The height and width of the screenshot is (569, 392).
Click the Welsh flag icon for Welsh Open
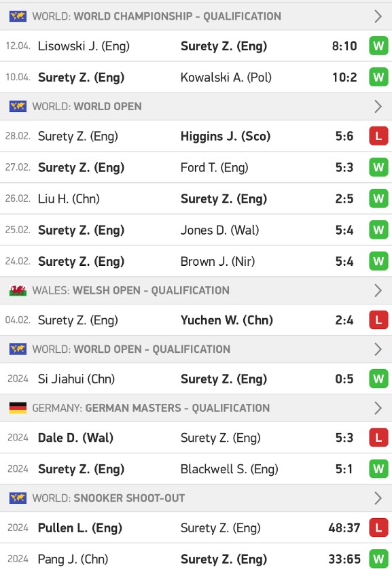[18, 290]
